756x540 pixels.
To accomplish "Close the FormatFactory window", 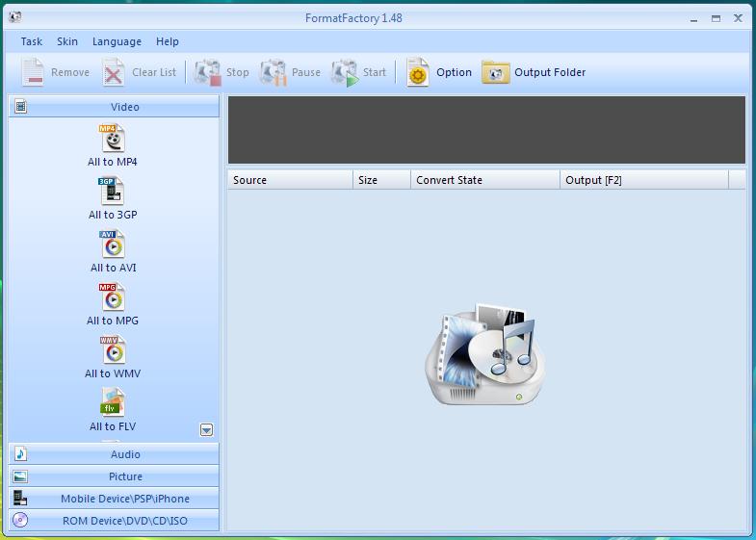I will point(738,18).
